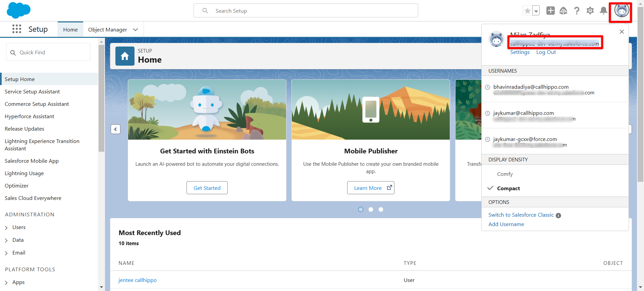644x291 pixels.
Task: Open the App Launcher grid icon
Action: [17, 29]
